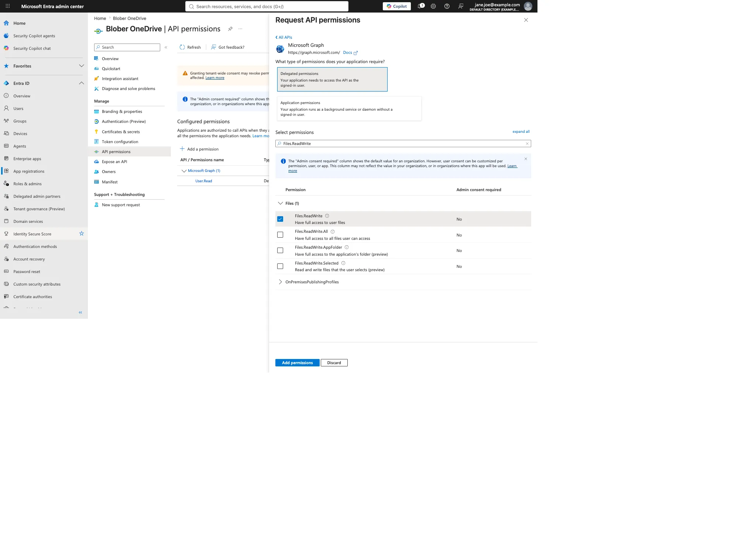
Task: Click expand all permissions link
Action: coord(521,132)
